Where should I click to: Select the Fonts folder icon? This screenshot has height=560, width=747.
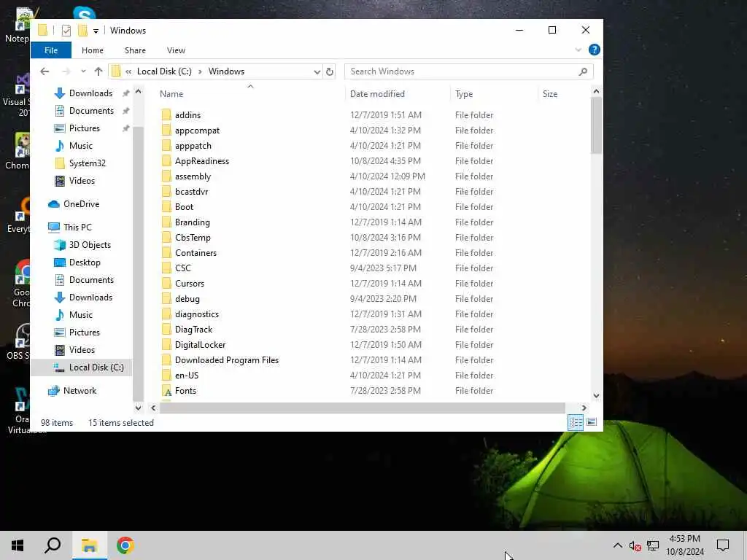[x=167, y=391]
